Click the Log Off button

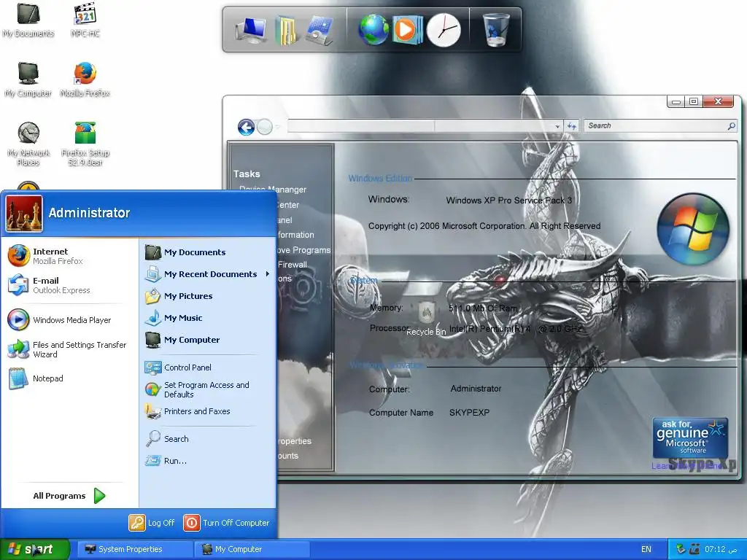[152, 523]
